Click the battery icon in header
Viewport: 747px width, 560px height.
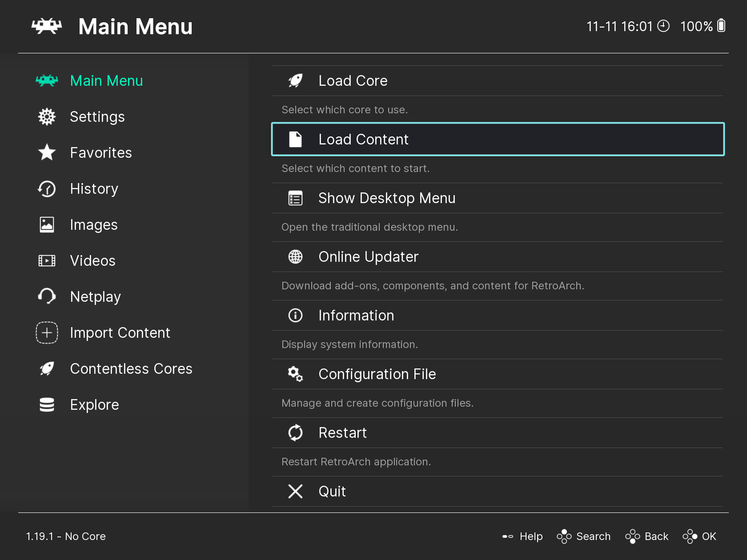tap(721, 26)
